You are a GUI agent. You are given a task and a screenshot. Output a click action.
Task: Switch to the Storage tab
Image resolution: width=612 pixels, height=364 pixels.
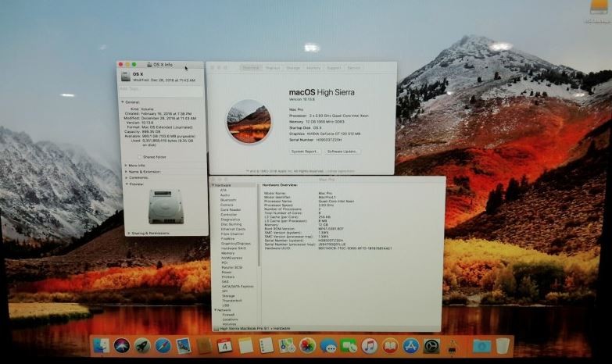pos(293,67)
